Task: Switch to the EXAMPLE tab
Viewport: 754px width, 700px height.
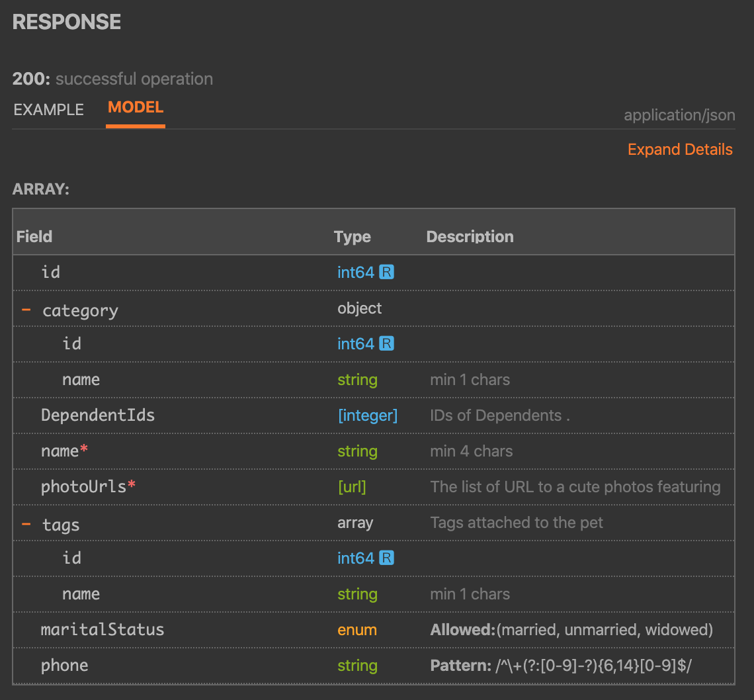Action: point(49,110)
